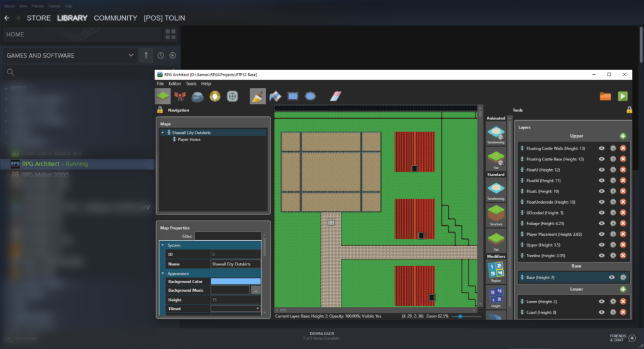Go to Steam STORE tab
This screenshot has width=644, height=349.
pos(38,18)
